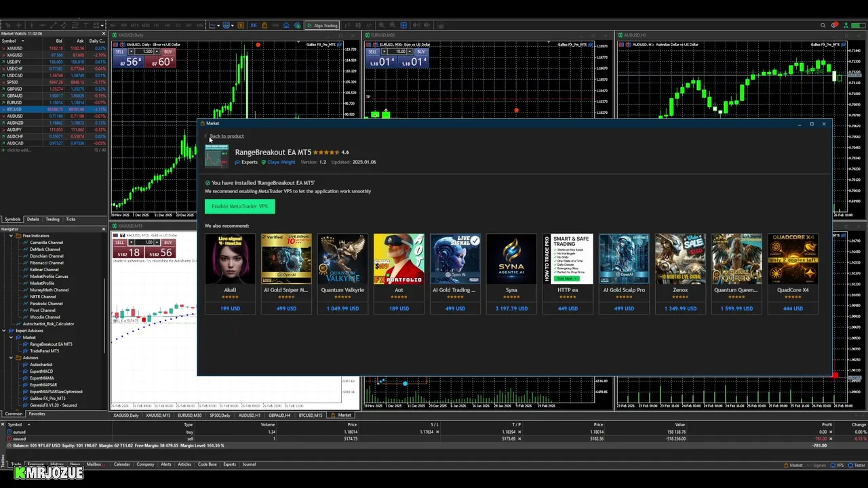The width and height of the screenshot is (868, 488).
Task: Open the Aot product thumbnail
Action: coord(399,259)
